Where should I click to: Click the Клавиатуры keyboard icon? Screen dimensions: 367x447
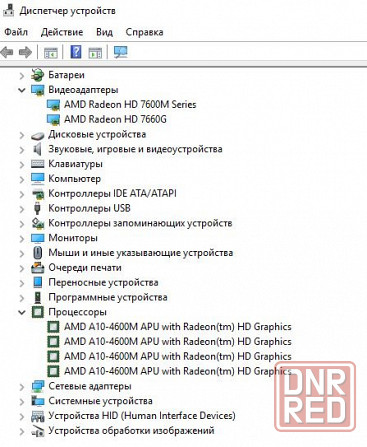coord(37,164)
